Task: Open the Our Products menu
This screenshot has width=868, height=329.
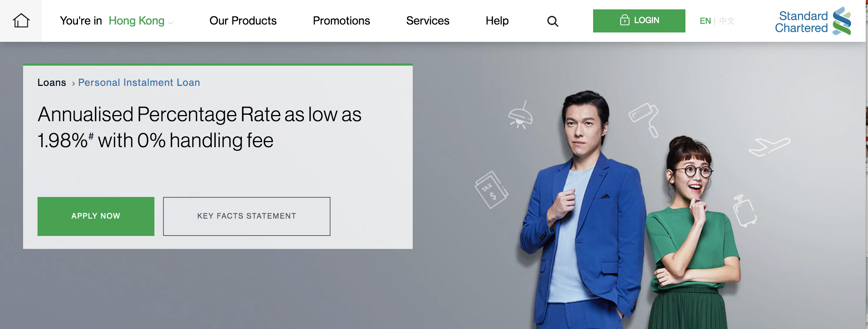Action: [243, 21]
